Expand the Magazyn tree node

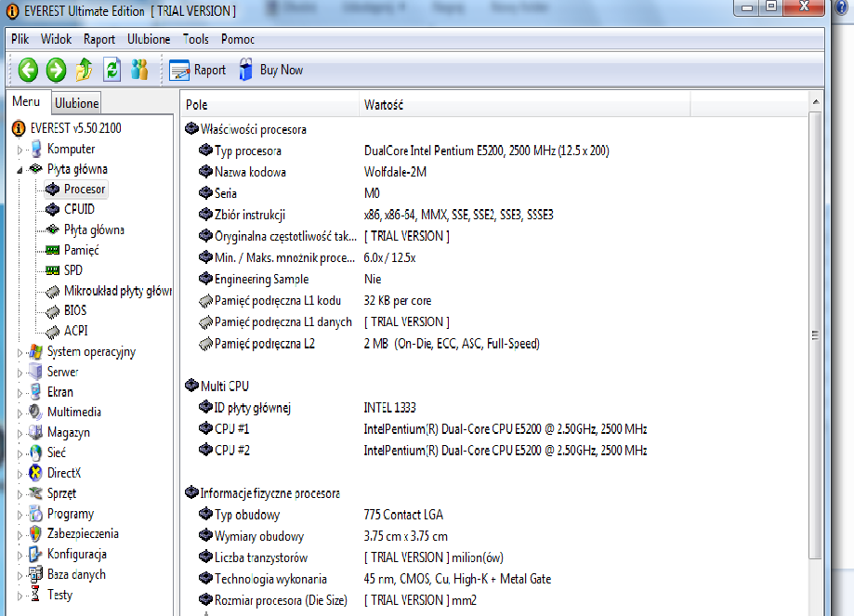(20, 433)
